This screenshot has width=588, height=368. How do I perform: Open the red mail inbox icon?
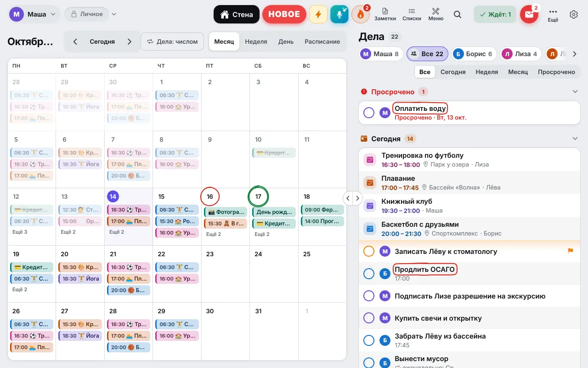(x=529, y=14)
